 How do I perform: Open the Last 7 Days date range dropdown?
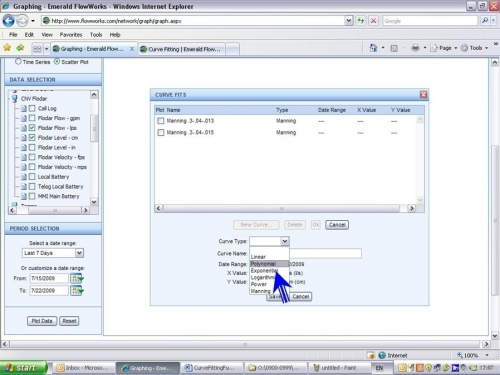pos(79,253)
